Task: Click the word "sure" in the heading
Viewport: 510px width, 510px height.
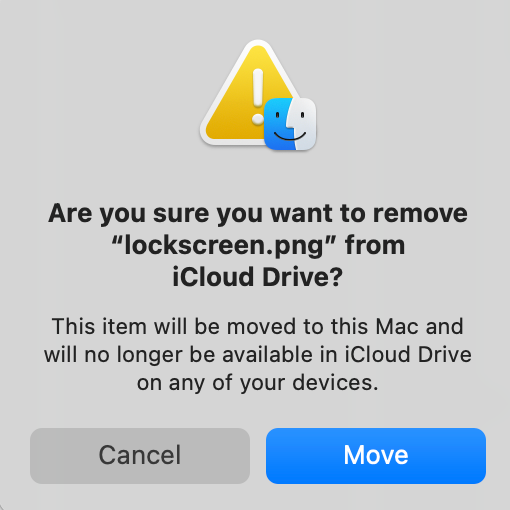Action: point(182,214)
